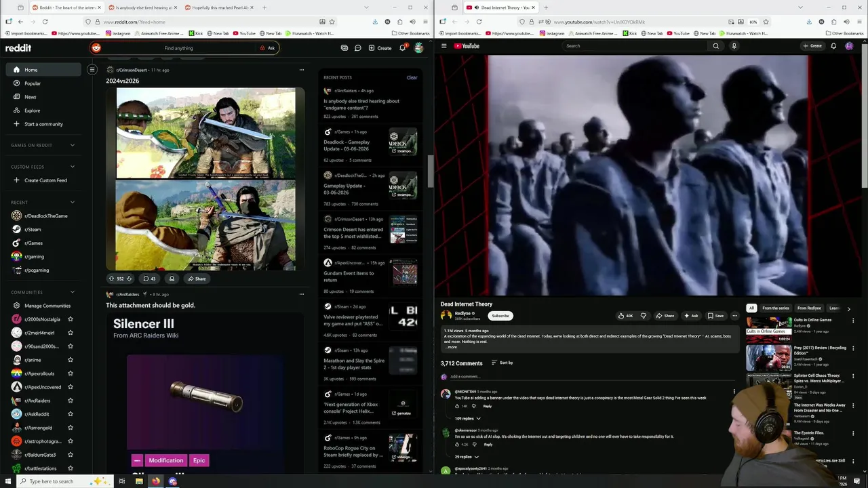868x488 pixels.
Task: Like the Dead Internet Theory video
Action: [x=625, y=316]
